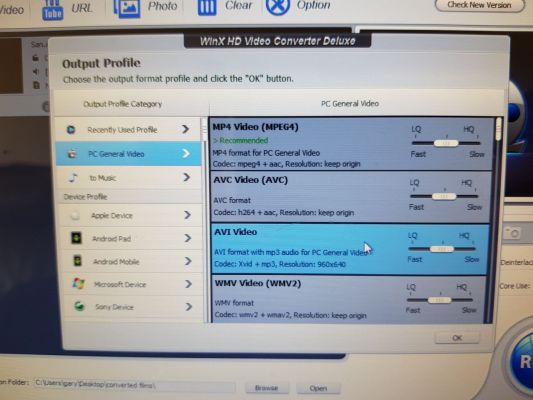Adjust the AVI Video quality slider
Viewport: 533px width, 400px height.
click(442, 249)
